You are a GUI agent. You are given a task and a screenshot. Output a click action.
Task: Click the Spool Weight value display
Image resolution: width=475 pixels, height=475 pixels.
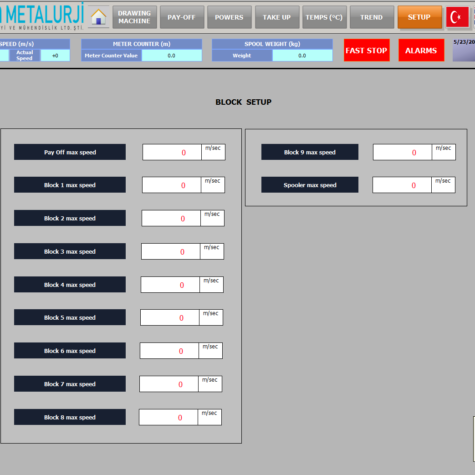point(302,56)
